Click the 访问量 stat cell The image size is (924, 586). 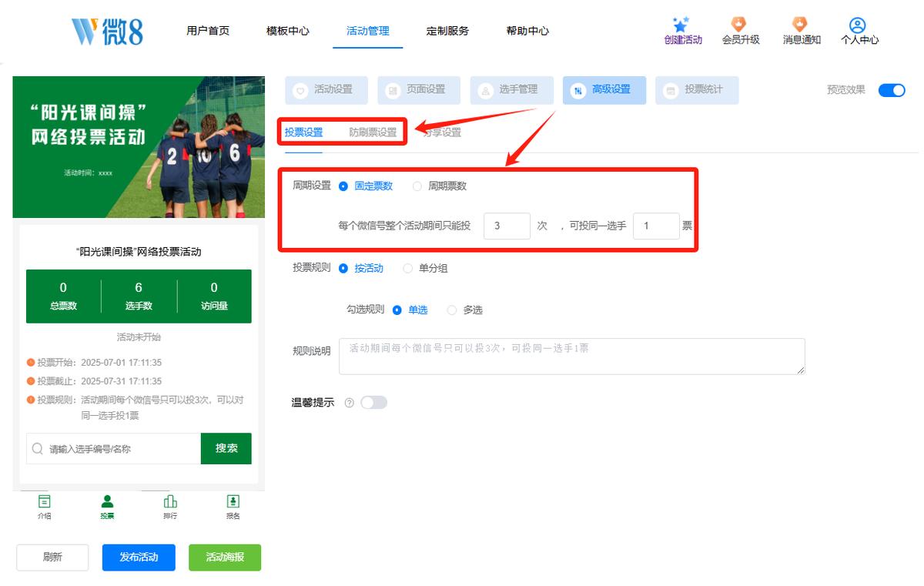click(214, 296)
